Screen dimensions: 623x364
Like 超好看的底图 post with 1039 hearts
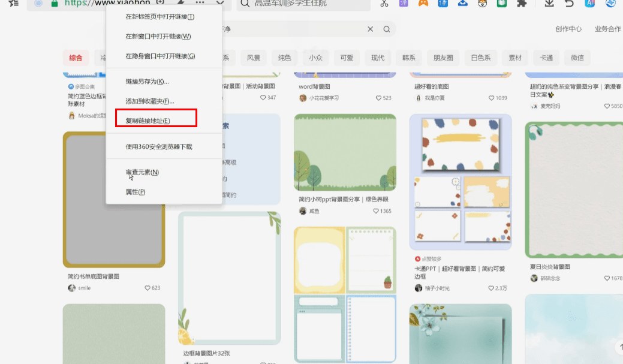click(492, 98)
